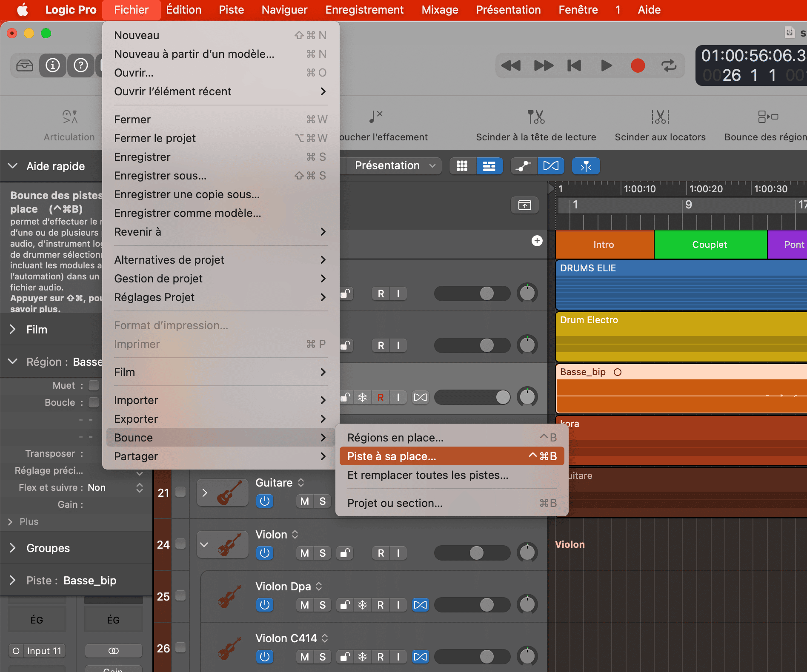The image size is (807, 672).
Task: Expand the Groupes section
Action: pos(13,548)
